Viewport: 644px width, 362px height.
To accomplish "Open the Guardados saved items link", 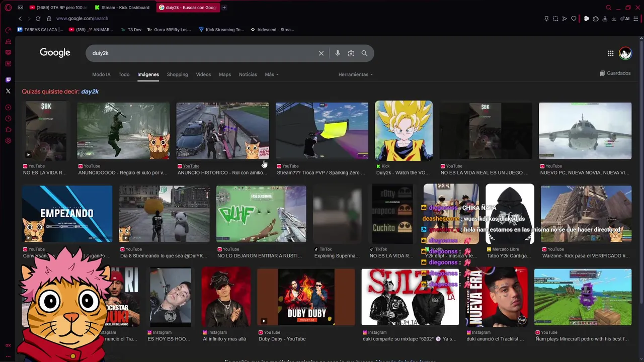I will (x=615, y=73).
